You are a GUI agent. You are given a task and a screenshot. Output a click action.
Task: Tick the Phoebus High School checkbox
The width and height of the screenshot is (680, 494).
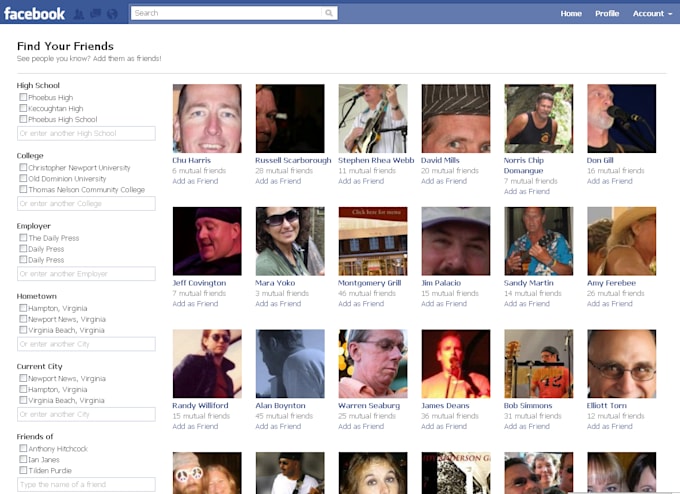pyautogui.click(x=23, y=119)
